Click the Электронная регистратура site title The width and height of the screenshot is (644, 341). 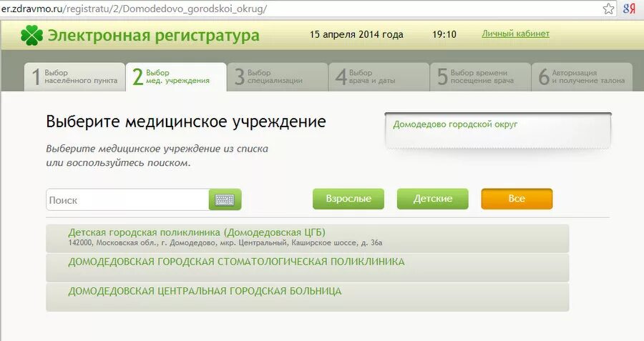point(154,36)
